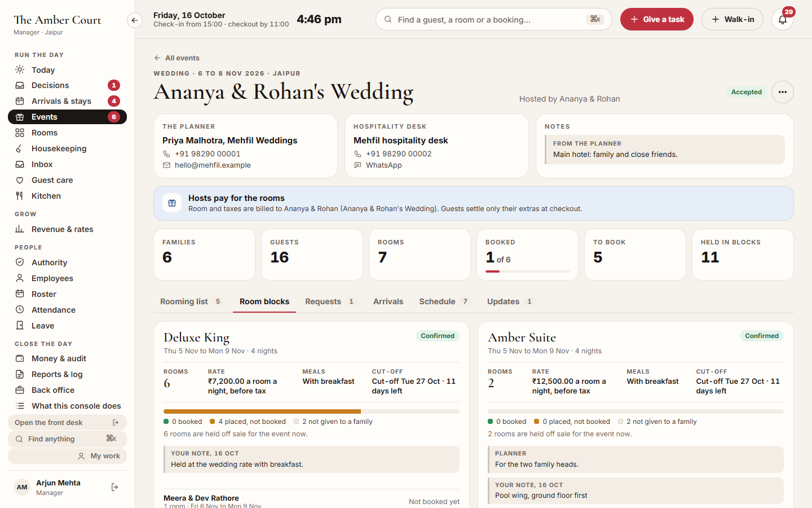
Task: Open Leave in the sidebar
Action: click(x=67, y=326)
